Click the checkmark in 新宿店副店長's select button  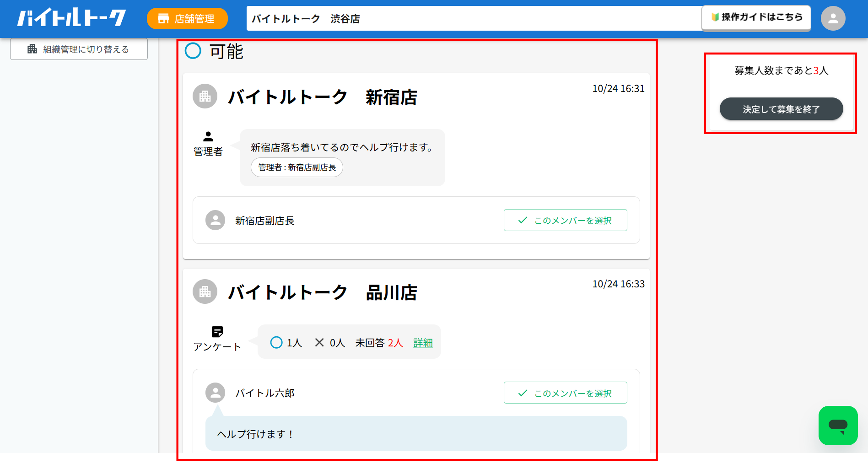click(523, 220)
